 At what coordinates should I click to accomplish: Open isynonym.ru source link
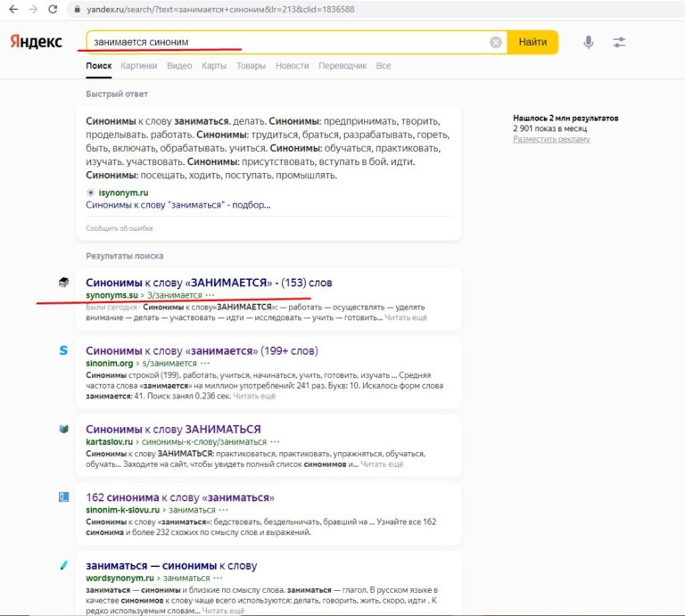(124, 193)
